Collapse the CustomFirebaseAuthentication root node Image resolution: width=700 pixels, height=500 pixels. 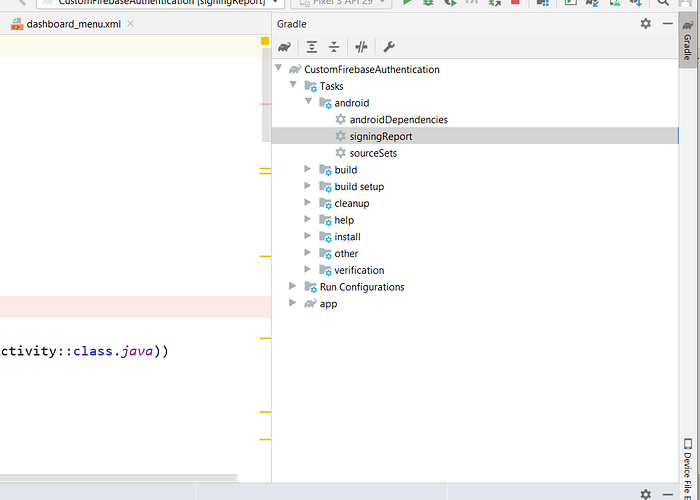279,68
